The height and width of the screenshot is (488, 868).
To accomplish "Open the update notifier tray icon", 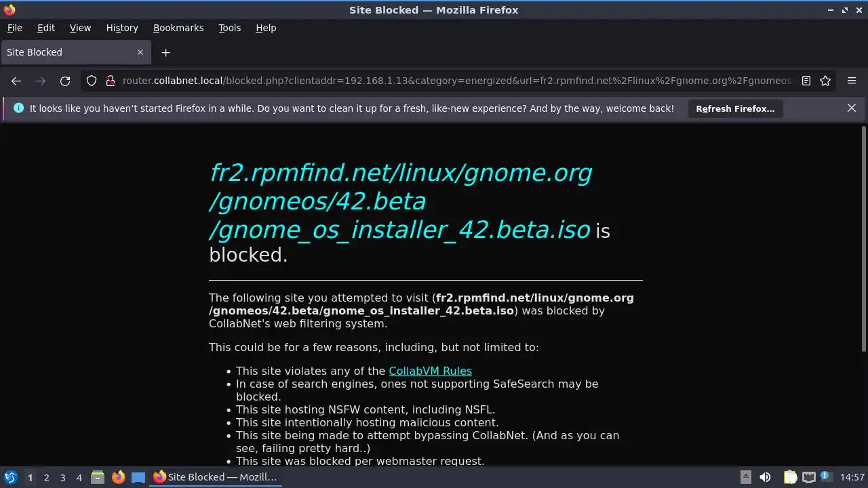I will pyautogui.click(x=827, y=477).
